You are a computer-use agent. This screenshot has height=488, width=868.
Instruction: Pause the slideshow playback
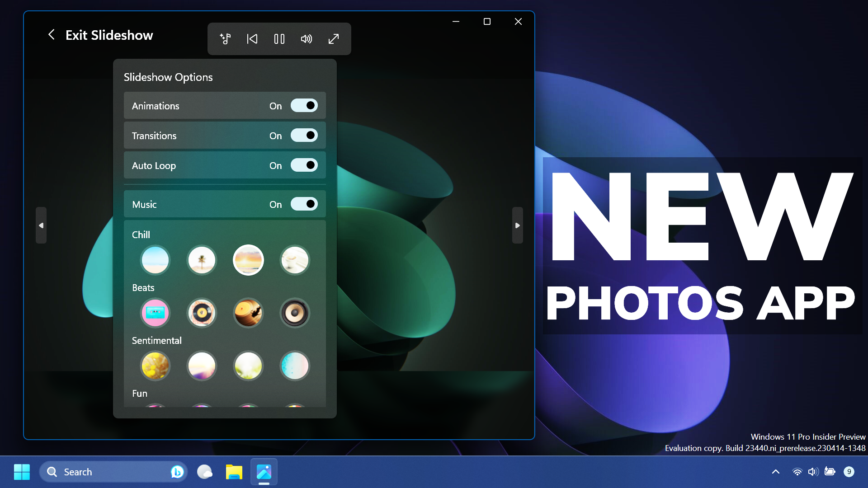[x=279, y=39]
